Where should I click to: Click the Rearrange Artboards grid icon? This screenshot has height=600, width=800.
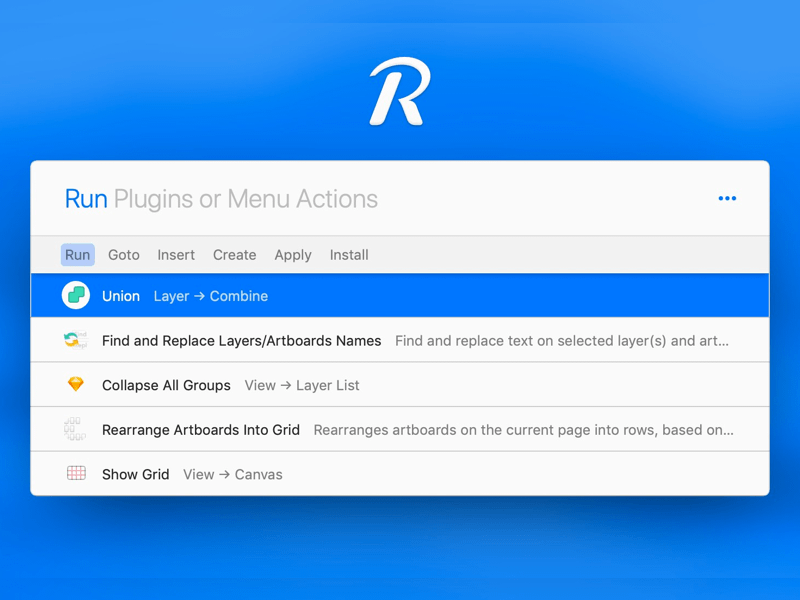[x=75, y=429]
